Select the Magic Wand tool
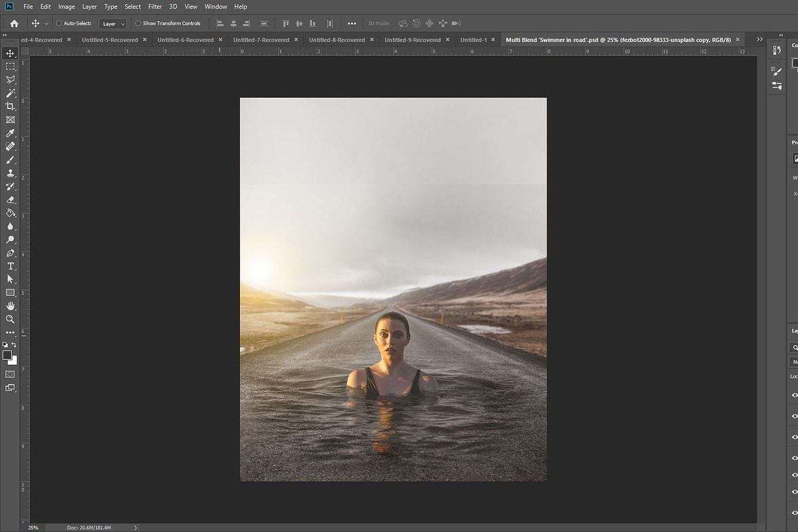The image size is (798, 532). pos(10,93)
